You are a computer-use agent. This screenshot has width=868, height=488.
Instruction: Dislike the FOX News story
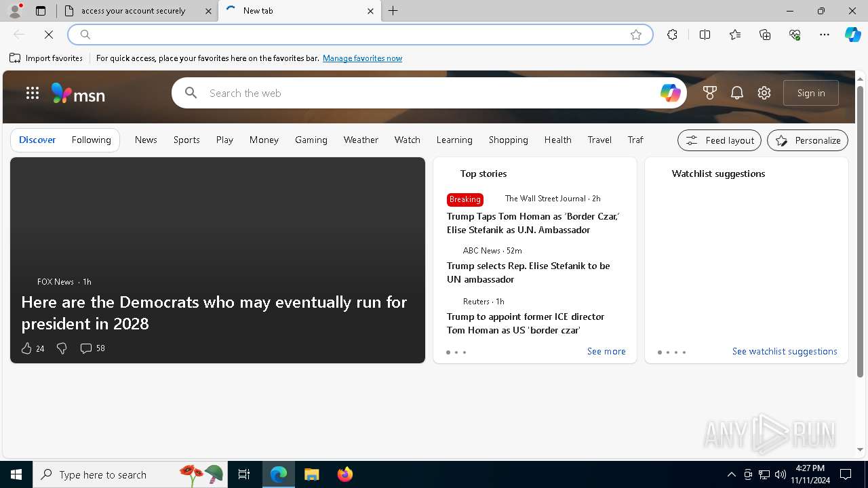tap(62, 348)
